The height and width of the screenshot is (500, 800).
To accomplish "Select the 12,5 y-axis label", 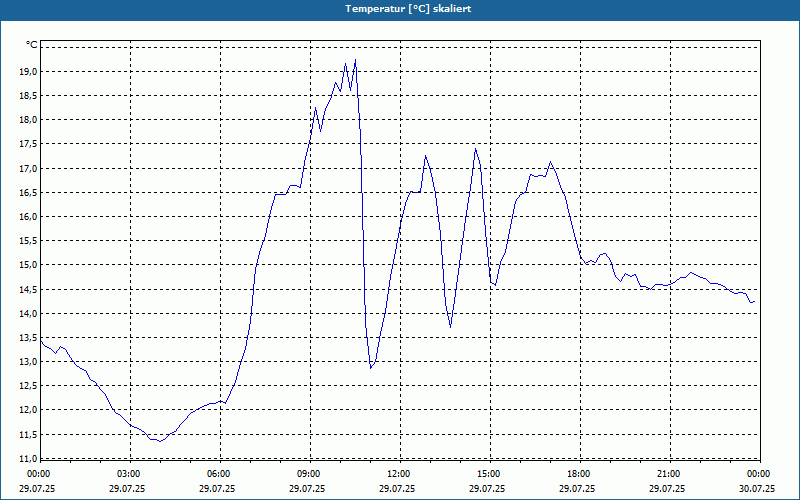I will [28, 386].
